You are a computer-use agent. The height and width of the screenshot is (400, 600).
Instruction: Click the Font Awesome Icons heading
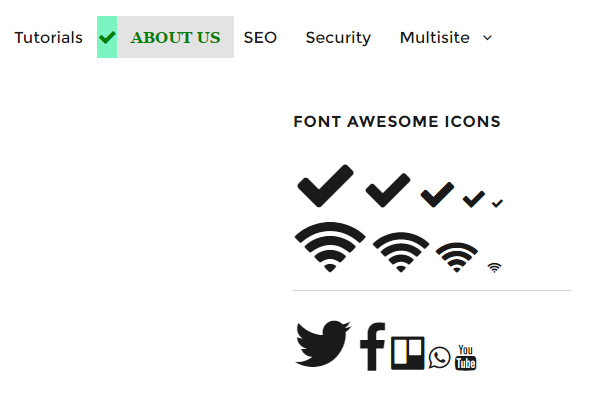tap(397, 122)
